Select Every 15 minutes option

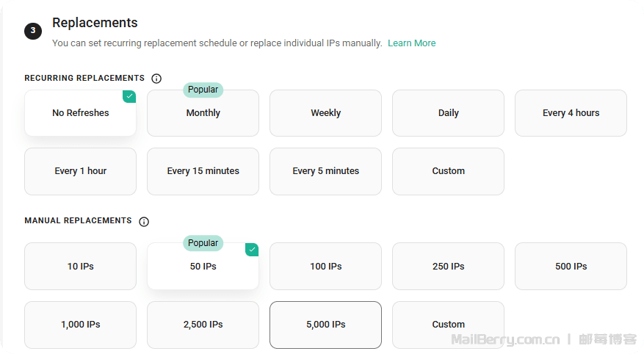[203, 171]
